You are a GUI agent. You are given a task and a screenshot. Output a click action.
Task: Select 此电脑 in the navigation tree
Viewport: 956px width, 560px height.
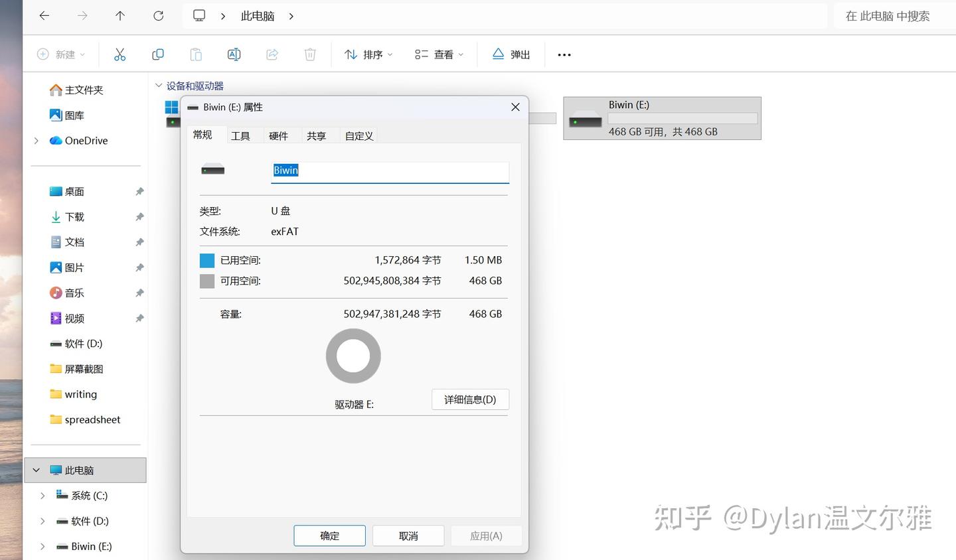(85, 470)
